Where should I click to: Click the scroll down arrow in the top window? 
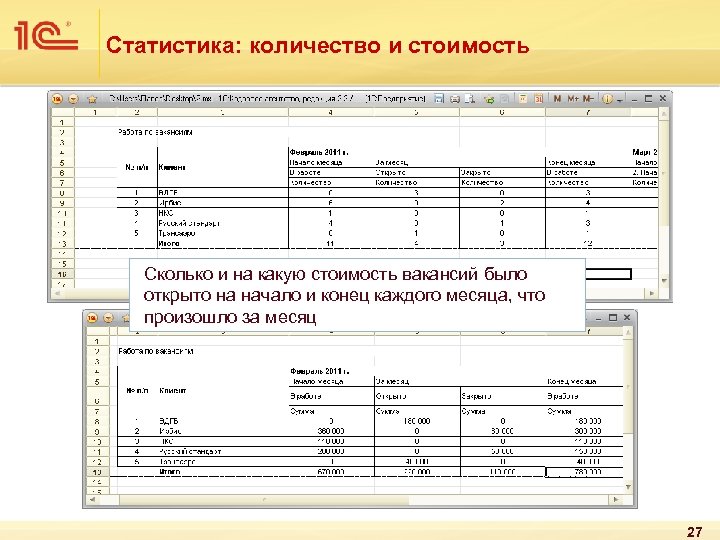tap(664, 280)
